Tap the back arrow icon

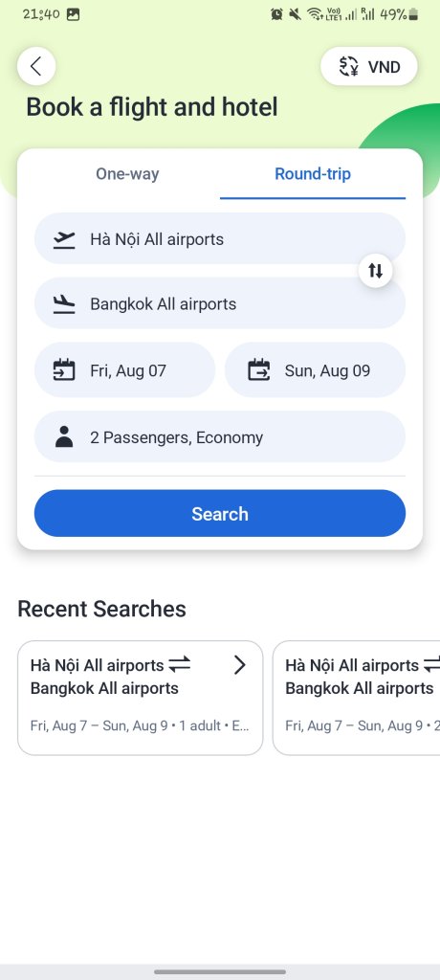coord(36,66)
